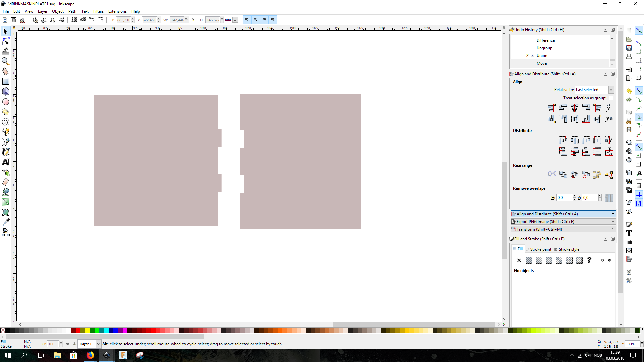Image resolution: width=644 pixels, height=362 pixels.
Task: Select the Zoom tool
Action: click(x=6, y=61)
